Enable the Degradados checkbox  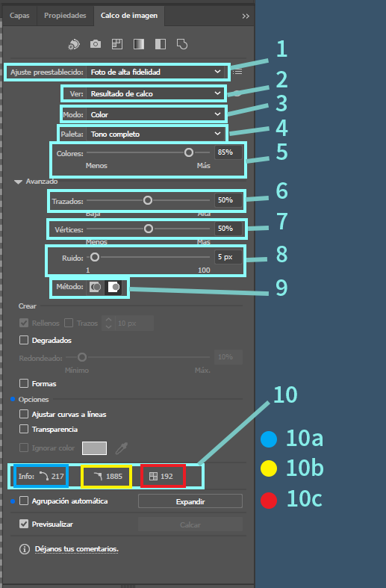(24, 340)
